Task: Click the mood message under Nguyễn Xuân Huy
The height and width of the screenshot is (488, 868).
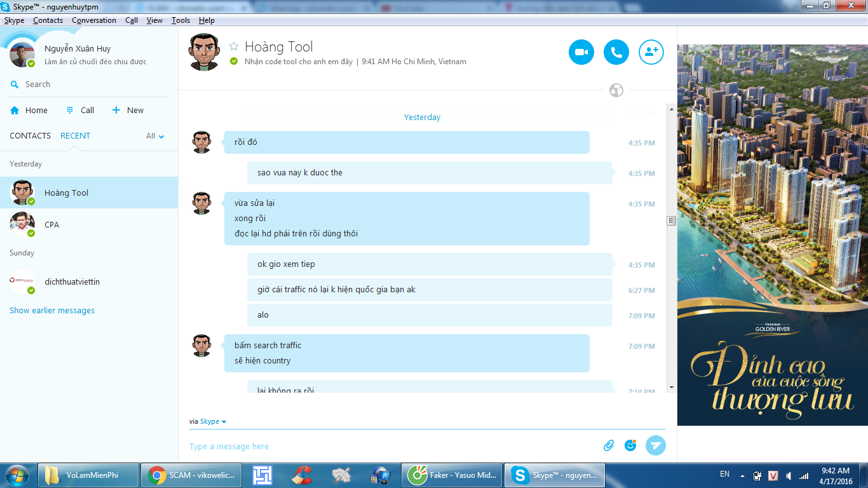Action: 95,62
